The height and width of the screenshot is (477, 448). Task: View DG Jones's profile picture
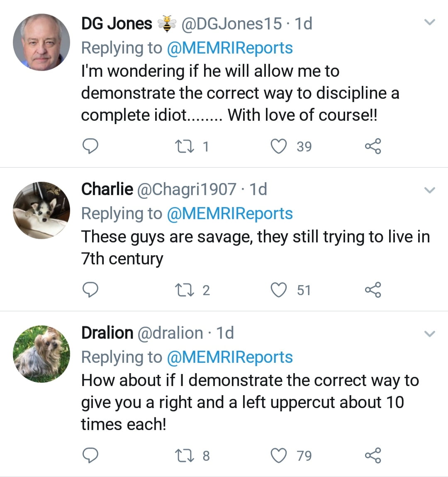point(41,42)
